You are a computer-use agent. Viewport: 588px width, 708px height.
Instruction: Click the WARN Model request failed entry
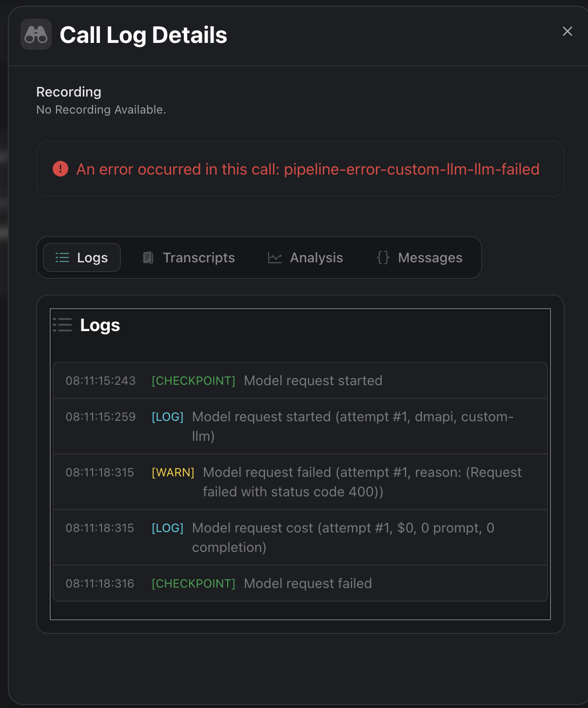tap(300, 482)
